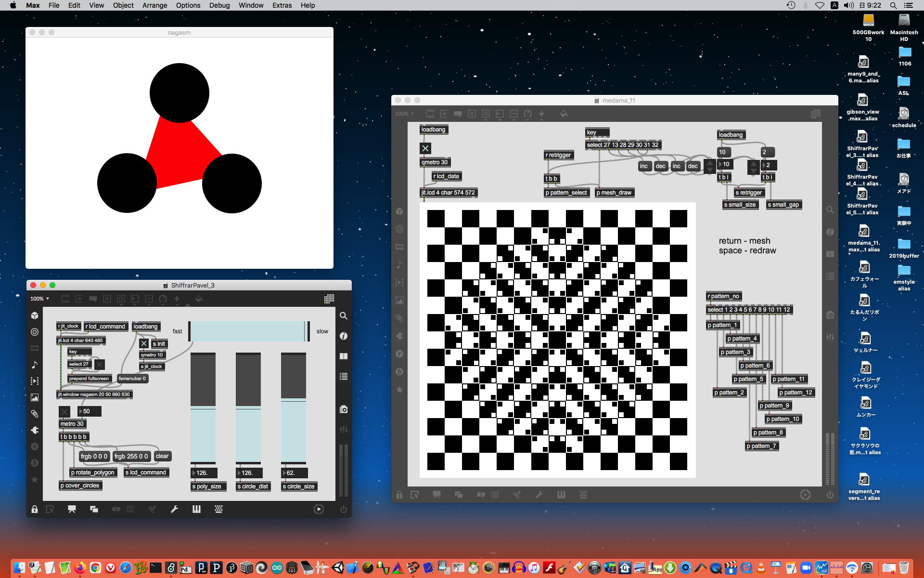Open the Arrange menu
The image size is (924, 578).
(154, 5)
